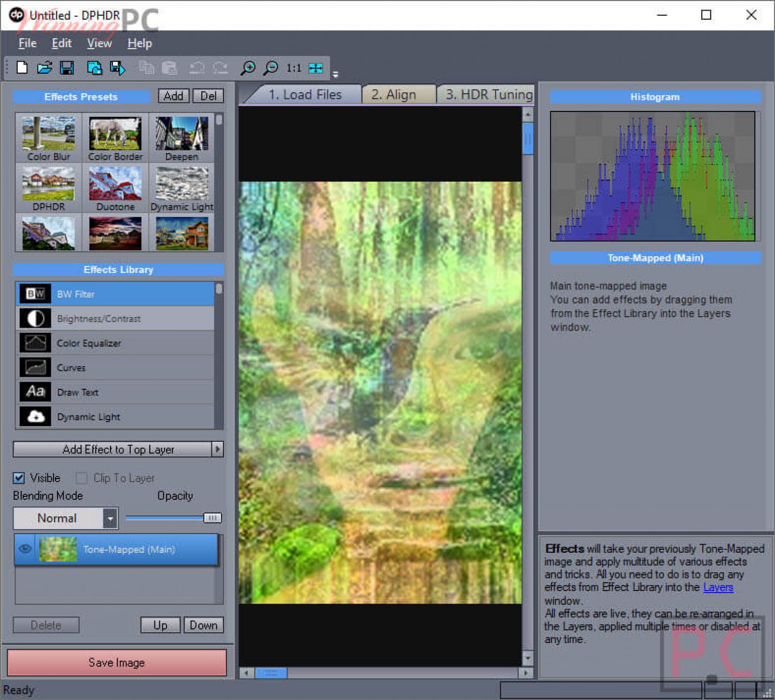Viewport: 775px width, 700px height.
Task: Click the redo arrow icon
Action: click(x=220, y=68)
